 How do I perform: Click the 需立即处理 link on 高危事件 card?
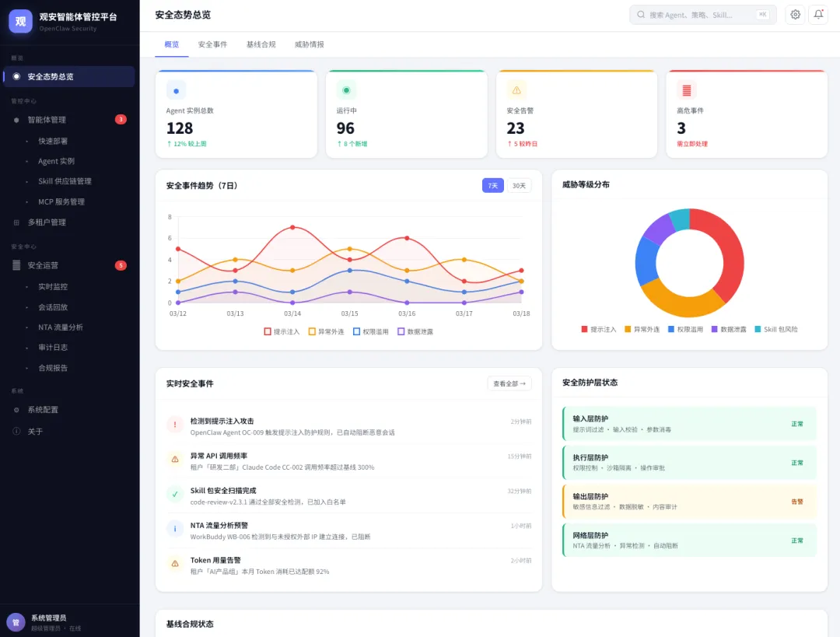pyautogui.click(x=692, y=144)
